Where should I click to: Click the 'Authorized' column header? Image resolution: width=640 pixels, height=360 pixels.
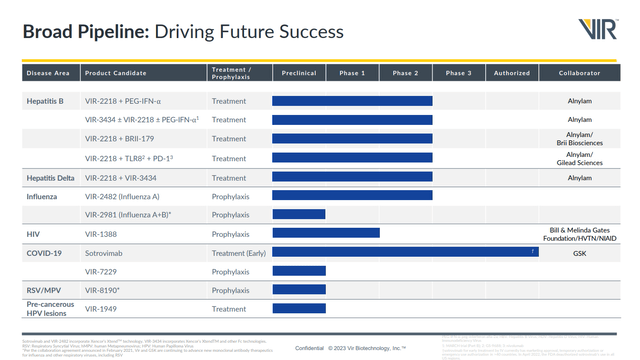coord(512,73)
